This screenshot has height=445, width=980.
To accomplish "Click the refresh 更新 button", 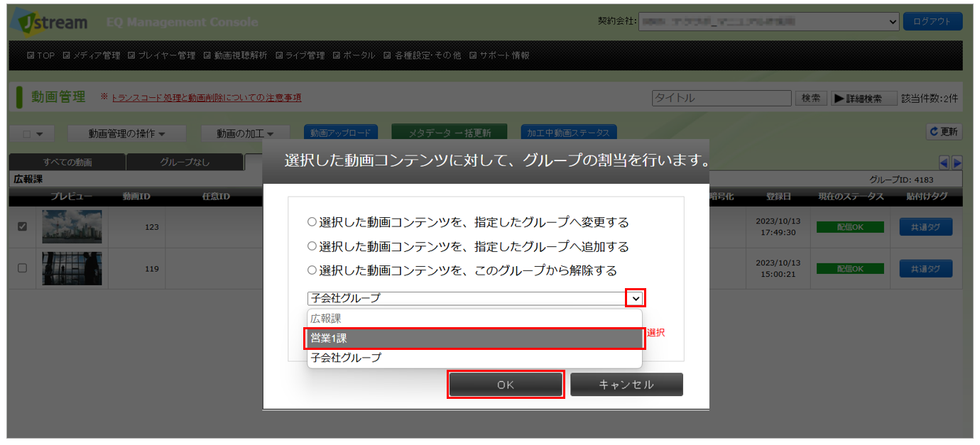I will tap(944, 132).
